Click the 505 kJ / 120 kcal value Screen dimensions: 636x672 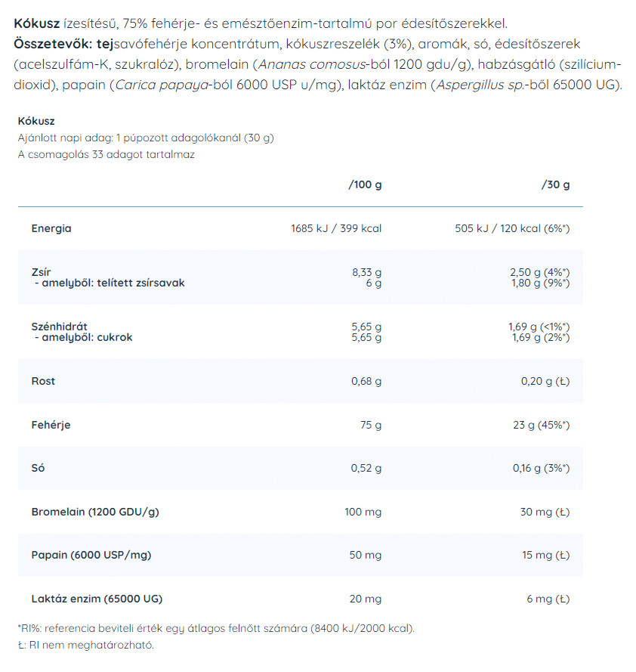(511, 228)
